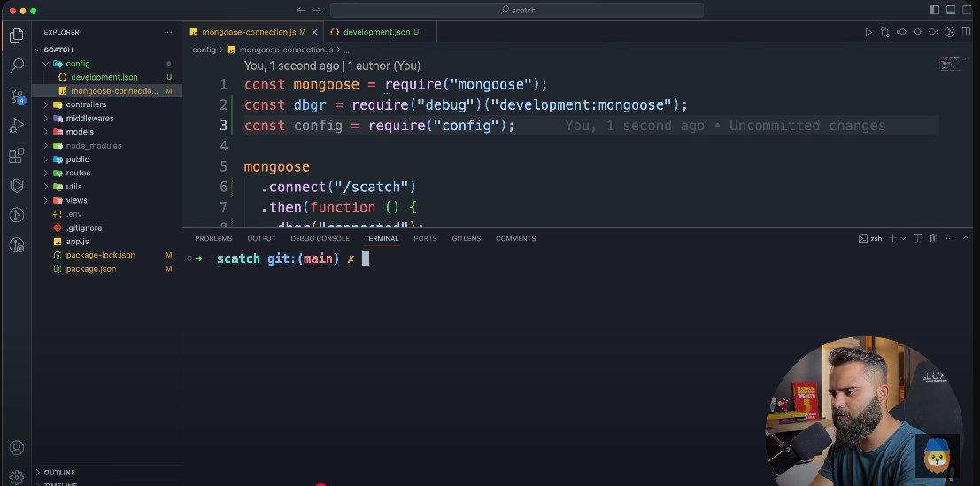Open the Search view in activity bar

coord(17,66)
